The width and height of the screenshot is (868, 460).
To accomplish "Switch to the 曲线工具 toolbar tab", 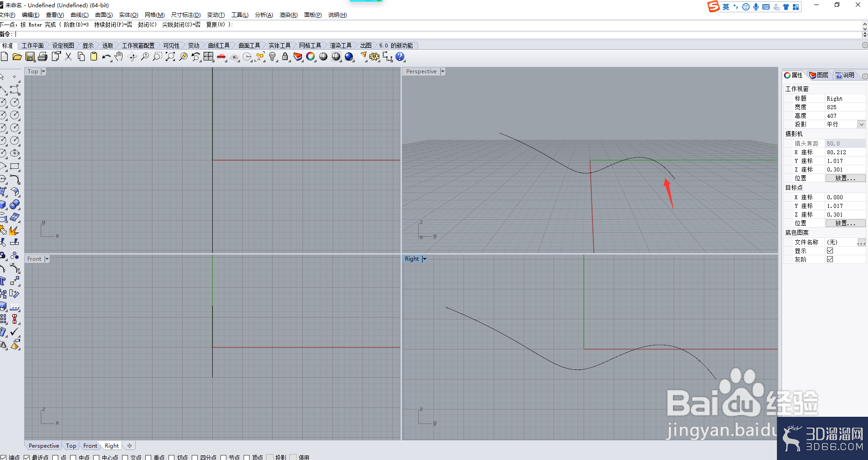I will point(219,45).
